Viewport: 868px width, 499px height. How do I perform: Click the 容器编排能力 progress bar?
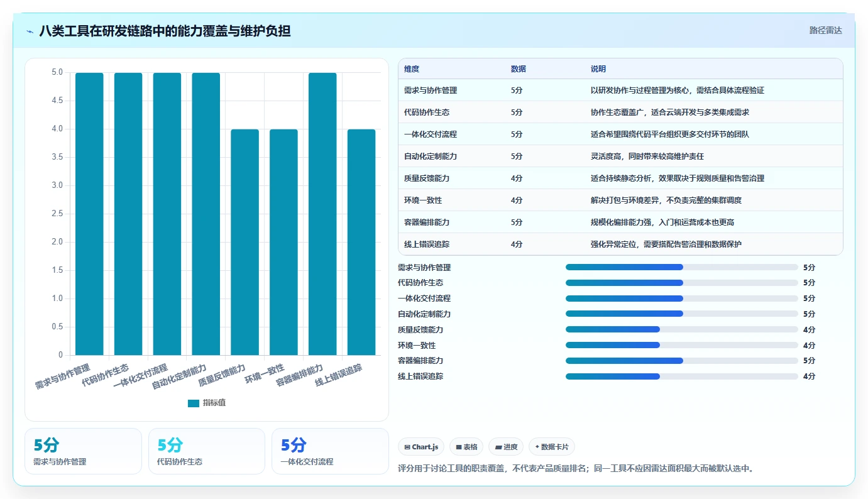[x=682, y=361]
